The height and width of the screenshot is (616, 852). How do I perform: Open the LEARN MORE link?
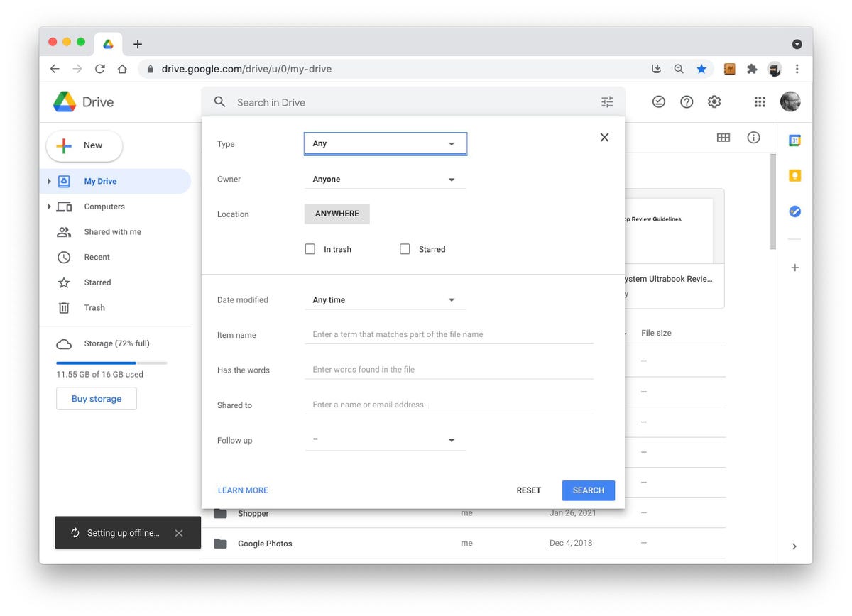(243, 490)
